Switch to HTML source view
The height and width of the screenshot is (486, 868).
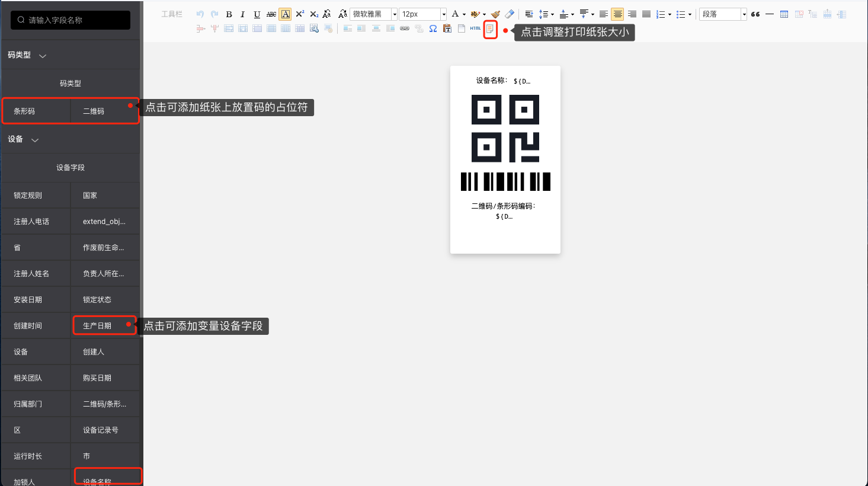(476, 28)
